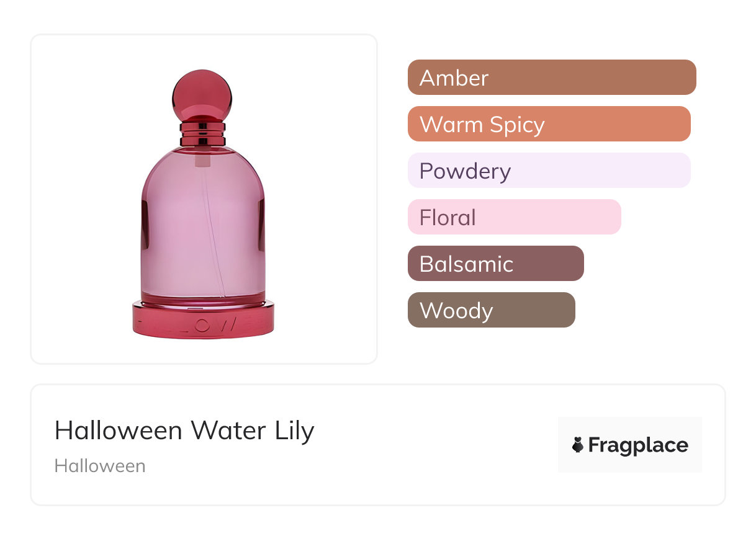Screen dimensions: 756x536
Task: Select the Floral accord bar
Action: coord(514,217)
